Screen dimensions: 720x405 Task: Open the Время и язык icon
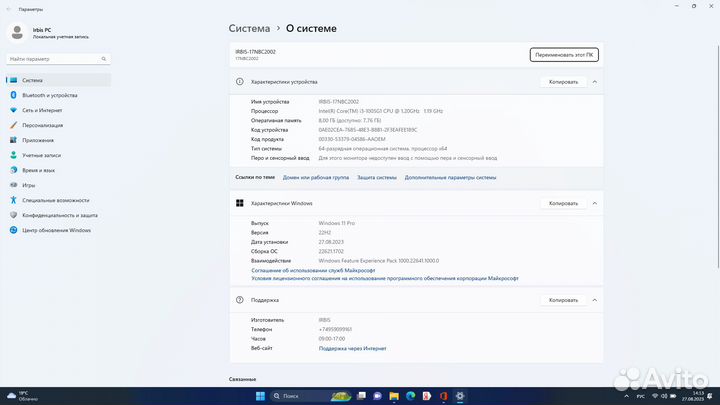point(13,170)
